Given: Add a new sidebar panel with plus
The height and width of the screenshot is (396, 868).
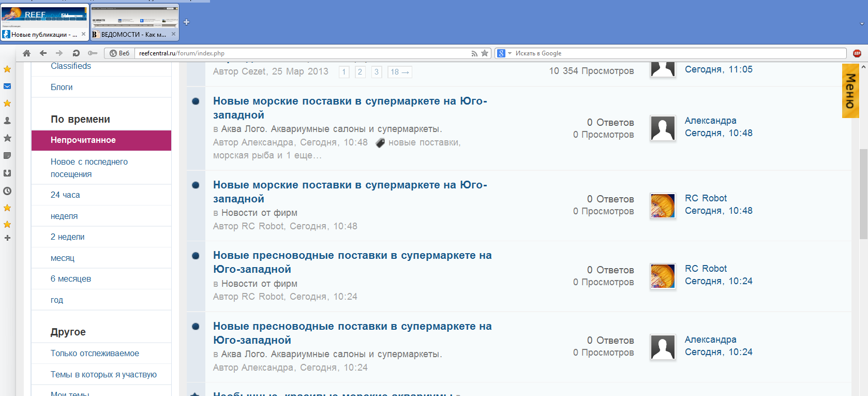Looking at the screenshot, I should [7, 238].
